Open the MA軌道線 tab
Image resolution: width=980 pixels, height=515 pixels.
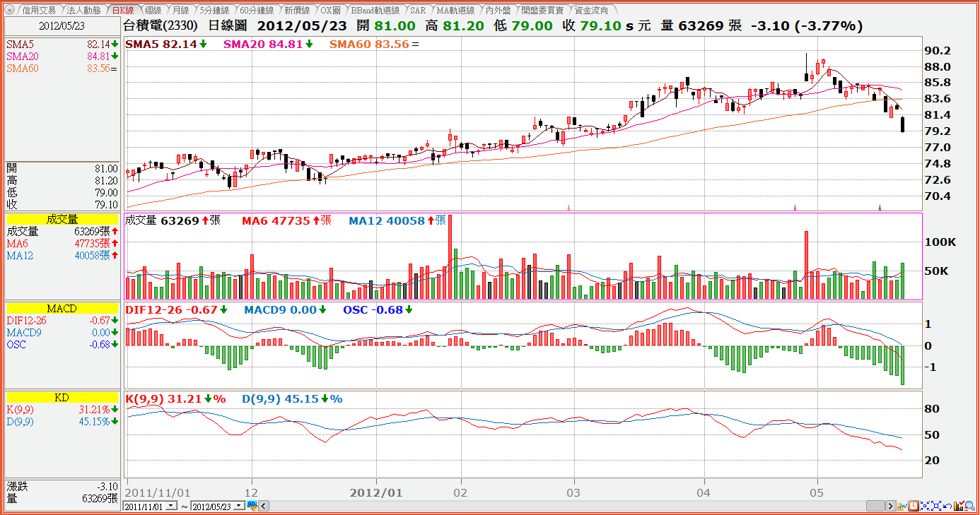click(455, 11)
